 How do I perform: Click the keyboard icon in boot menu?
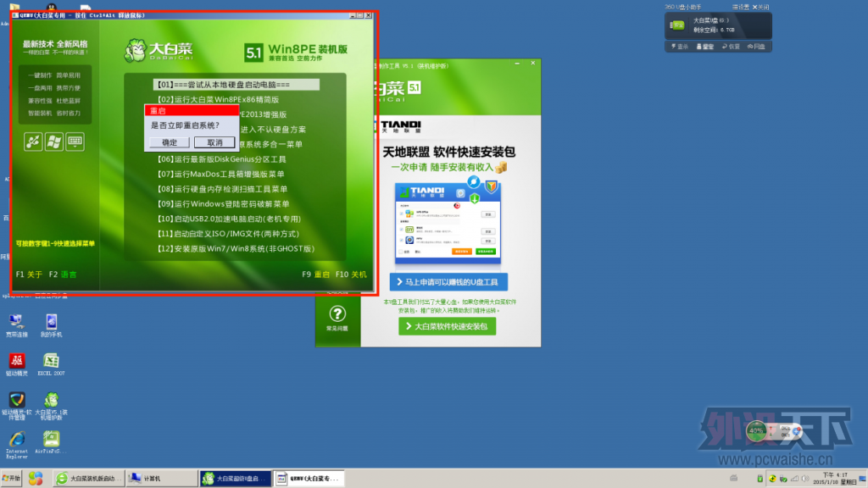coord(75,141)
